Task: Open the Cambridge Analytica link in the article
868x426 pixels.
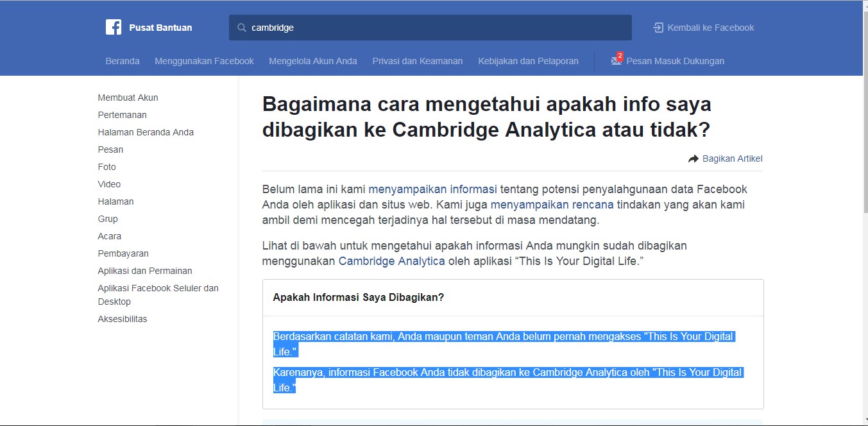Action: click(x=391, y=261)
